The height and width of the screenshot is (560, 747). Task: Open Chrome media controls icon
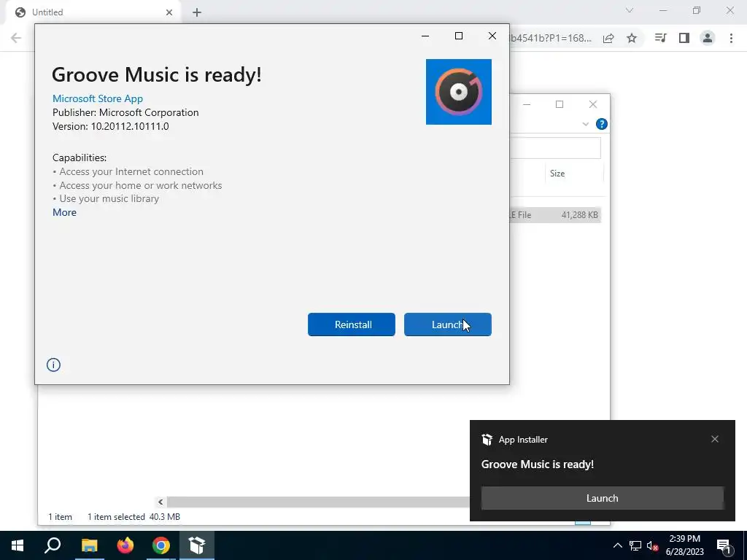661,38
